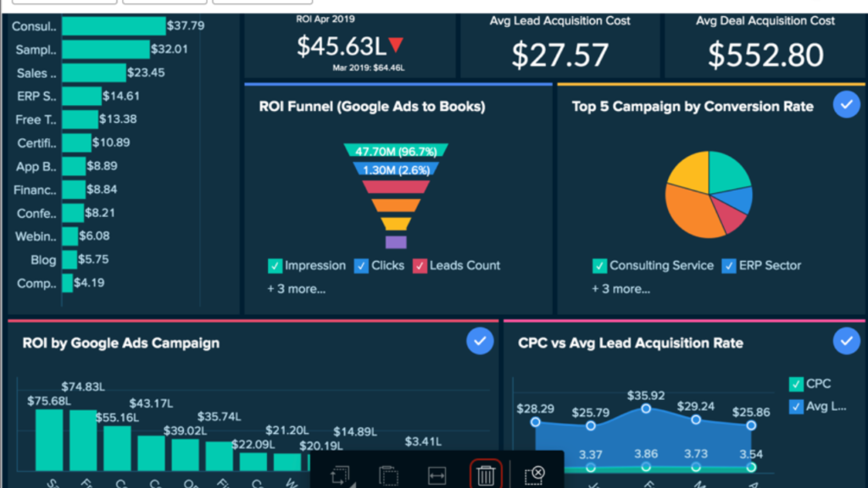Click the ERP S.. bar labeled $14.61
868x488 pixels.
pos(82,96)
